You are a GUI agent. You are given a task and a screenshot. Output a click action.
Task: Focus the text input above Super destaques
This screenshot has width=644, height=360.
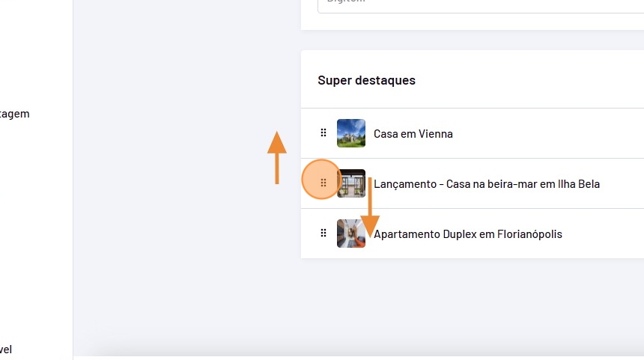(x=479, y=5)
